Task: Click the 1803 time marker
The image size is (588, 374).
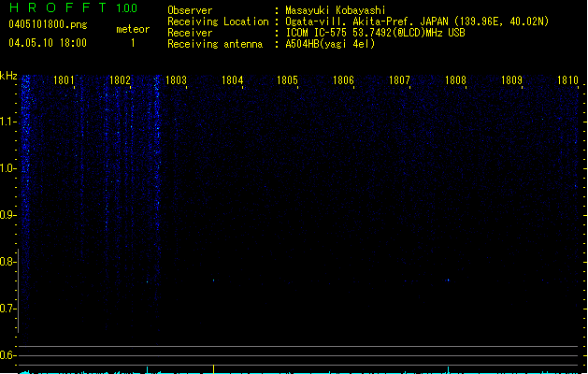Action: coord(176,80)
